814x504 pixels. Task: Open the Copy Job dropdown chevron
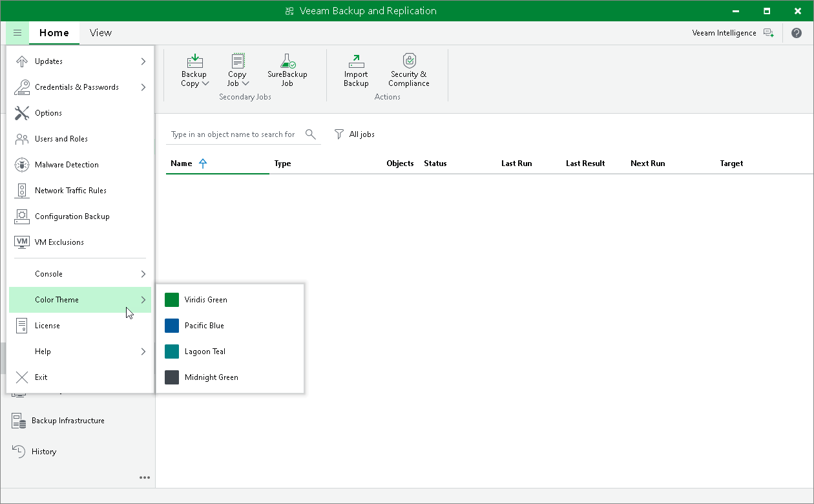(245, 83)
